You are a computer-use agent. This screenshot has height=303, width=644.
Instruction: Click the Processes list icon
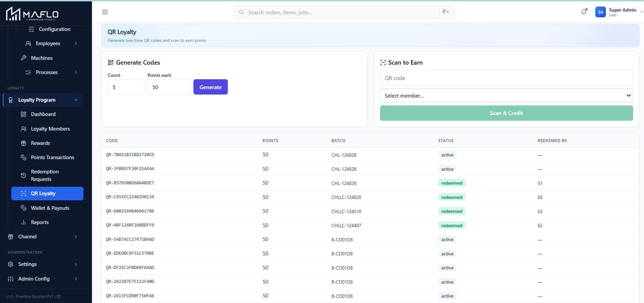point(28,72)
